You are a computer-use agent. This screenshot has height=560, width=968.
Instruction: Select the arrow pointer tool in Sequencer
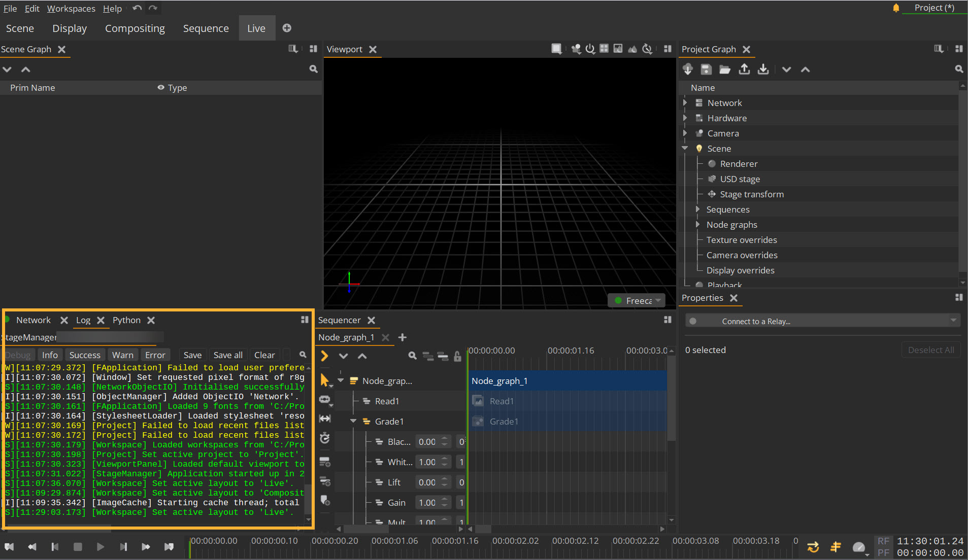click(x=325, y=380)
